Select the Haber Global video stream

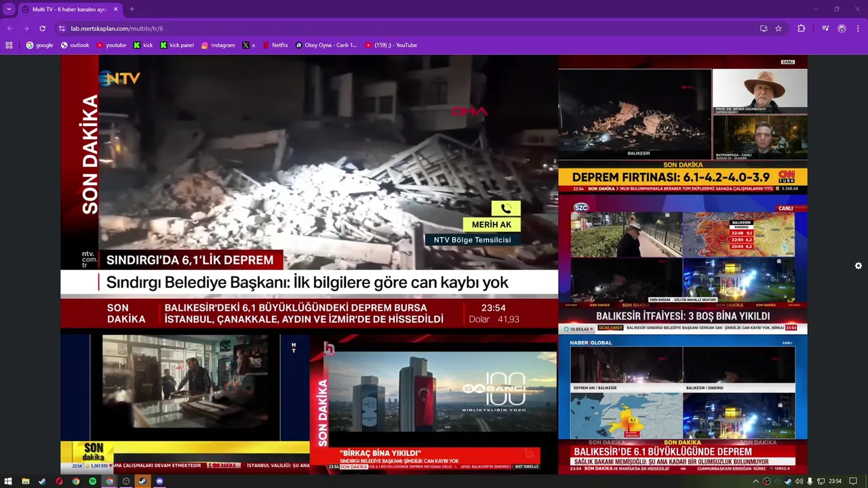pyautogui.click(x=683, y=404)
